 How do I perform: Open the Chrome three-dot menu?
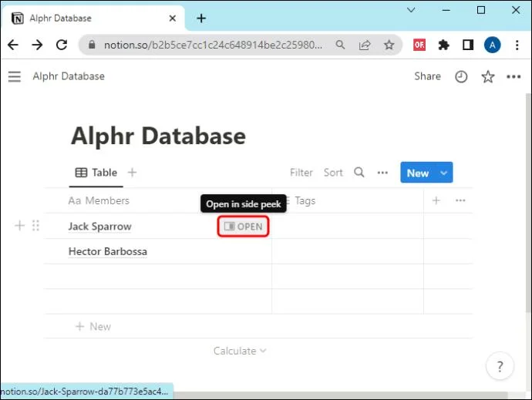(517, 45)
